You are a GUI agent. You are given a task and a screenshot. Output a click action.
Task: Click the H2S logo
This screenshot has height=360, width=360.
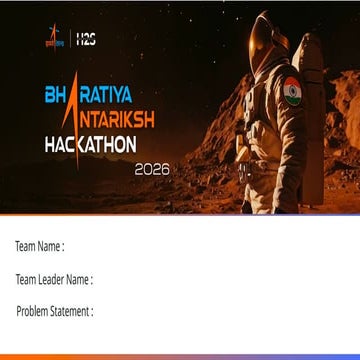[86, 39]
